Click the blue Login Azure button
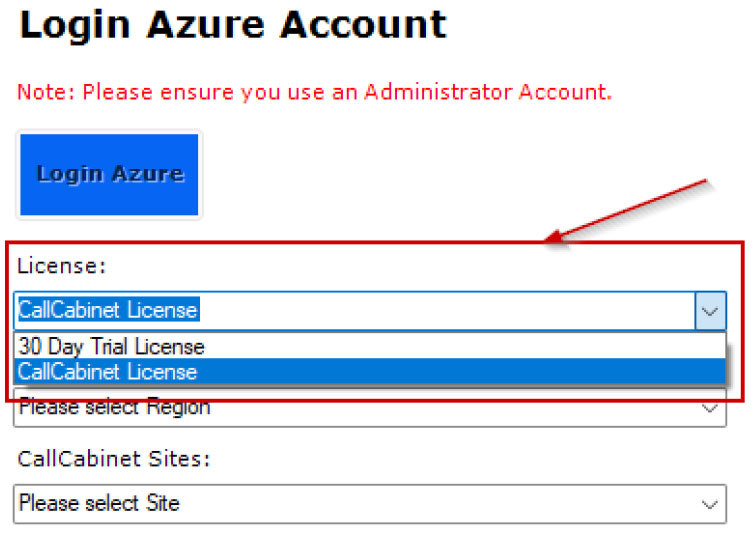The image size is (756, 536). (109, 174)
